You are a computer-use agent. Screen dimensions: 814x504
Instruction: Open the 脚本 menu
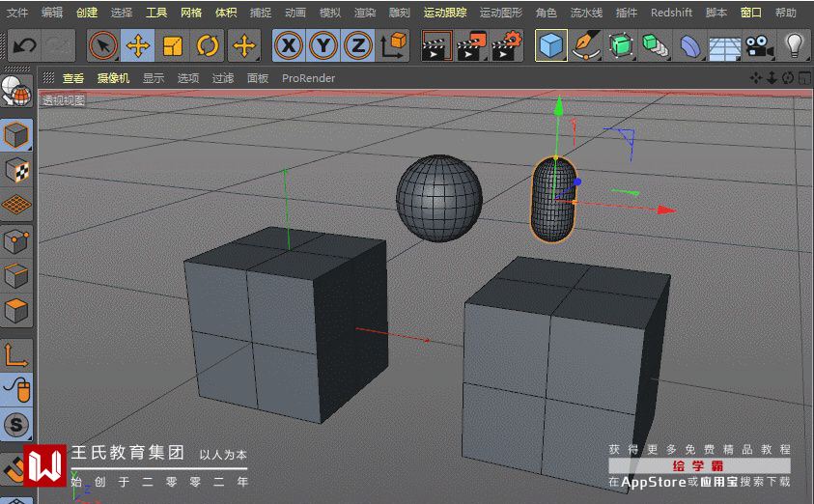(x=716, y=13)
